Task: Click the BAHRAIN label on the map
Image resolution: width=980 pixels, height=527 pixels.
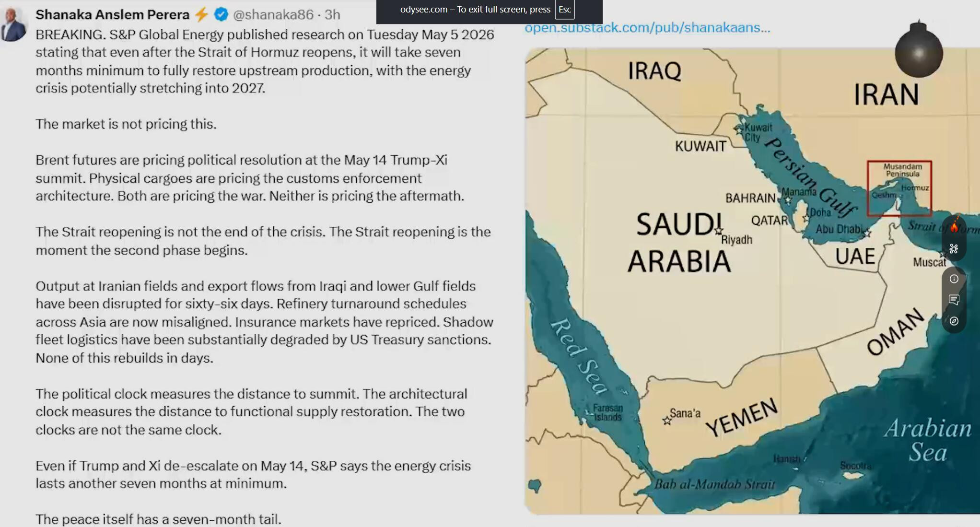Action: click(750, 198)
